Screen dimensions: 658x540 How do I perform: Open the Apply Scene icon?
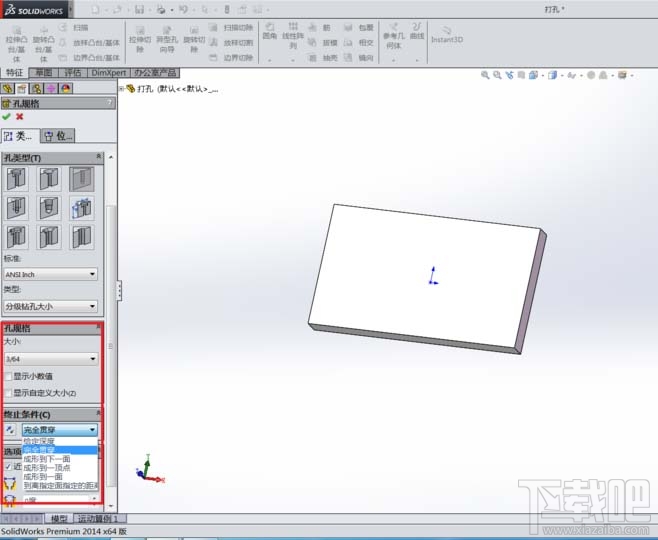click(x=603, y=75)
